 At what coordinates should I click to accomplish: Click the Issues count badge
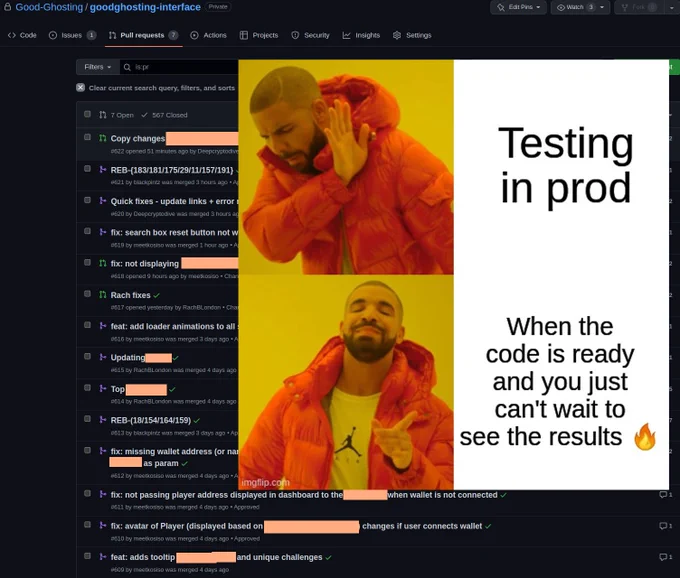(x=91, y=35)
